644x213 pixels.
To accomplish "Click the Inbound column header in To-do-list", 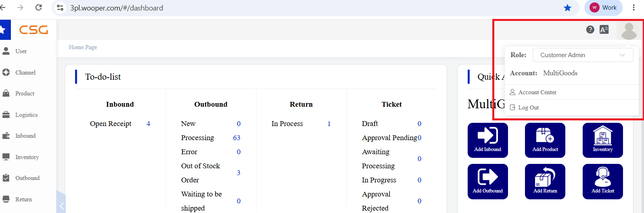I will (x=120, y=104).
